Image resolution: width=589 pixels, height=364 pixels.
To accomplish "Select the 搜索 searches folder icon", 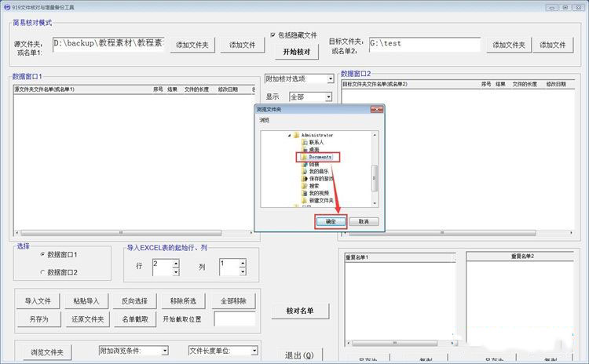I will tap(305, 186).
